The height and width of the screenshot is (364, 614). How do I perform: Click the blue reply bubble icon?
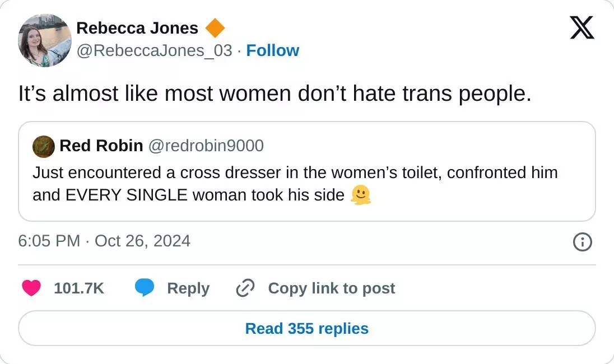click(145, 288)
